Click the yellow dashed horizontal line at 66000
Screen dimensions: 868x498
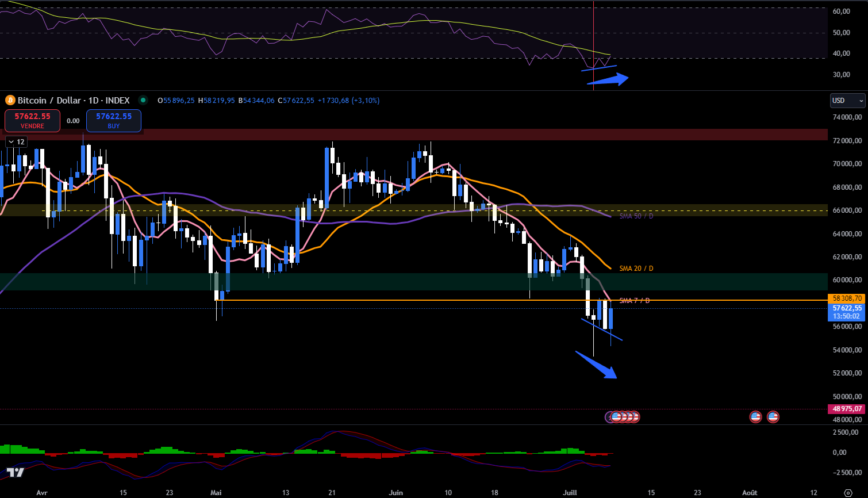(x=402, y=210)
